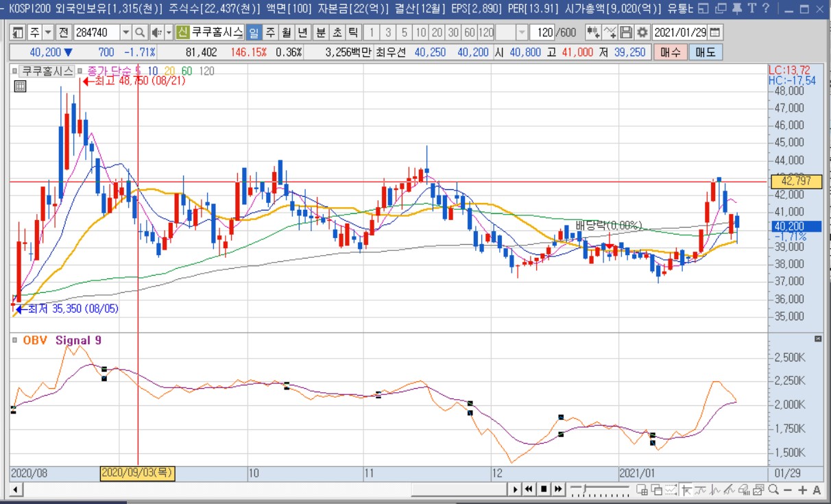Open the search magnifier beside stock code 284740
The image size is (831, 504).
(139, 33)
